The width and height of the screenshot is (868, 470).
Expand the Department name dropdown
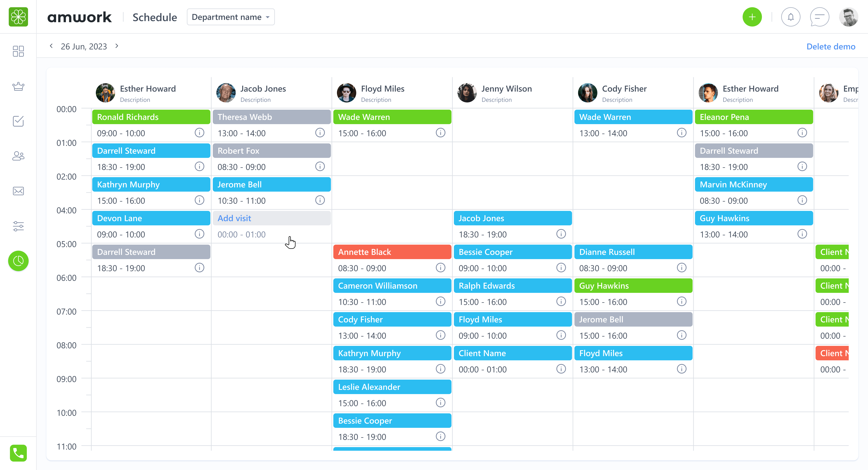(231, 17)
